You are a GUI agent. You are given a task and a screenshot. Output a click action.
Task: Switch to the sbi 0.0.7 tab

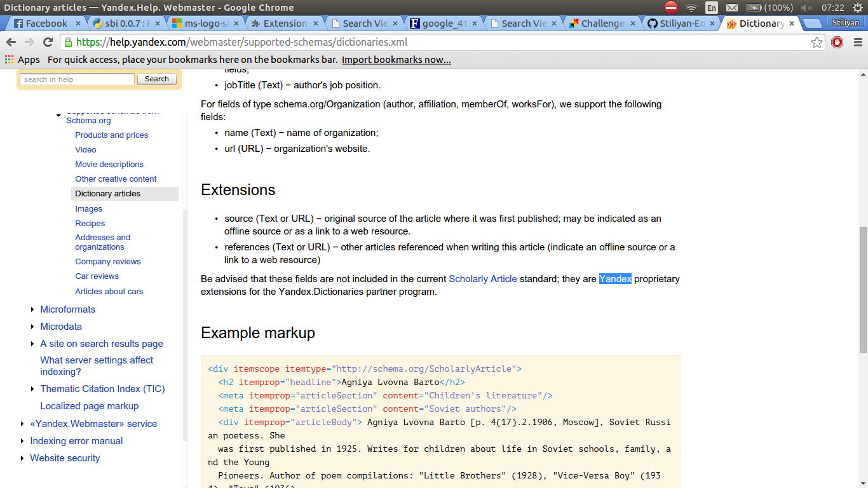126,24
